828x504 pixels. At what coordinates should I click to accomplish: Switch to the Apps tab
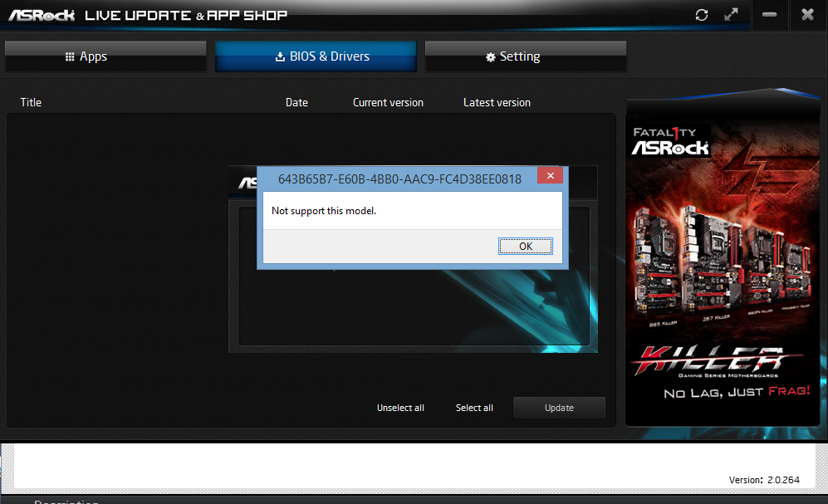pyautogui.click(x=105, y=56)
